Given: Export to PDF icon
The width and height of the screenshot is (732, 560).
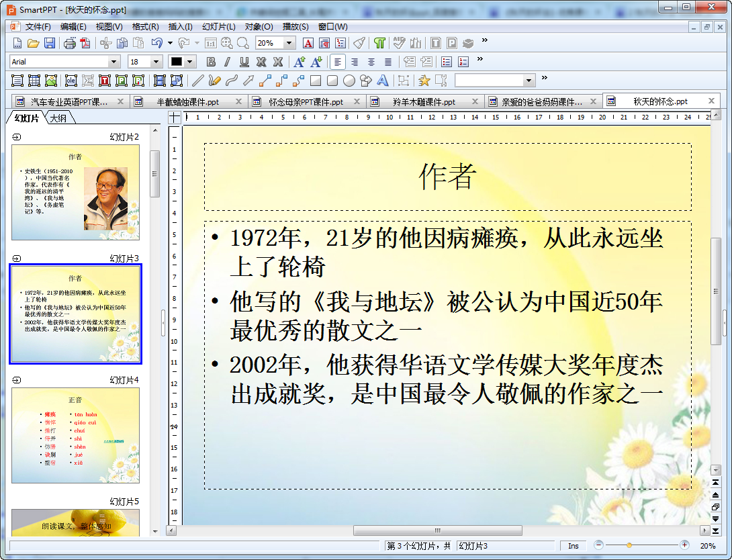Looking at the screenshot, I should pyautogui.click(x=85, y=44).
